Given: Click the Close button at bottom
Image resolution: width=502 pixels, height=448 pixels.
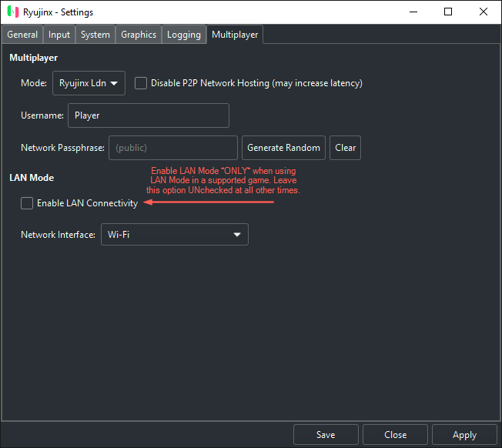Looking at the screenshot, I should point(396,435).
